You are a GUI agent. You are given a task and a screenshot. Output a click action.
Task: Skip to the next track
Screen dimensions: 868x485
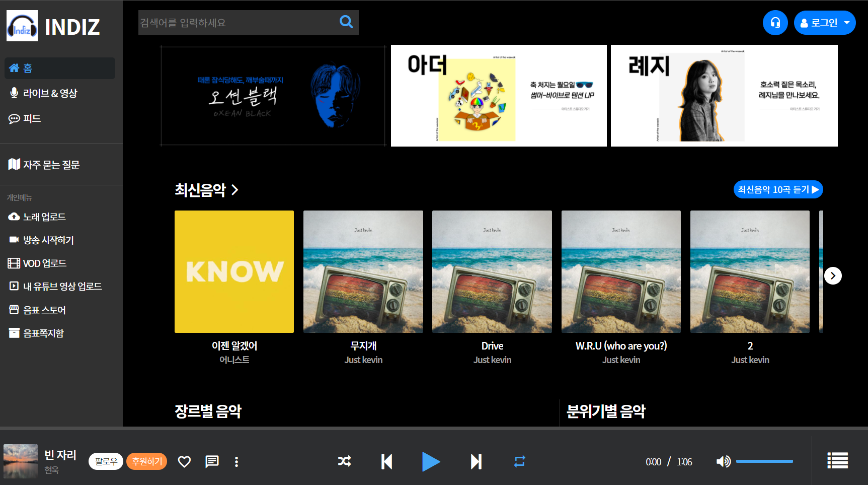click(x=476, y=461)
